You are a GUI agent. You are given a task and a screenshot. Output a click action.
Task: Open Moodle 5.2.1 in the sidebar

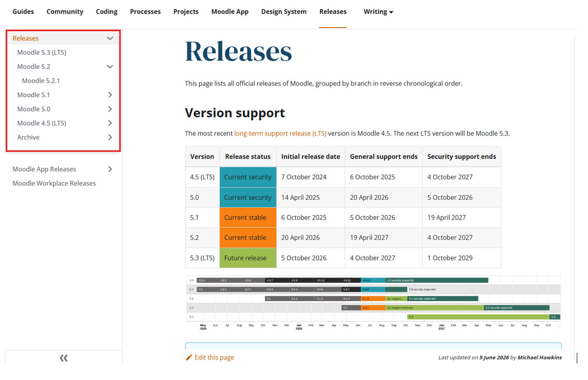pyautogui.click(x=41, y=80)
